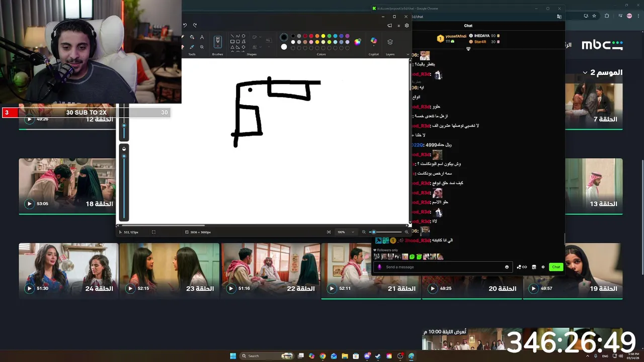Click the channel points icon in chat

522,267
